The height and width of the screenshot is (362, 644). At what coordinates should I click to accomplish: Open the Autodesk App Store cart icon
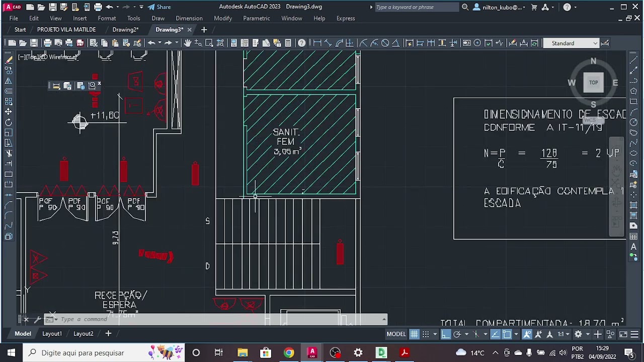(534, 7)
